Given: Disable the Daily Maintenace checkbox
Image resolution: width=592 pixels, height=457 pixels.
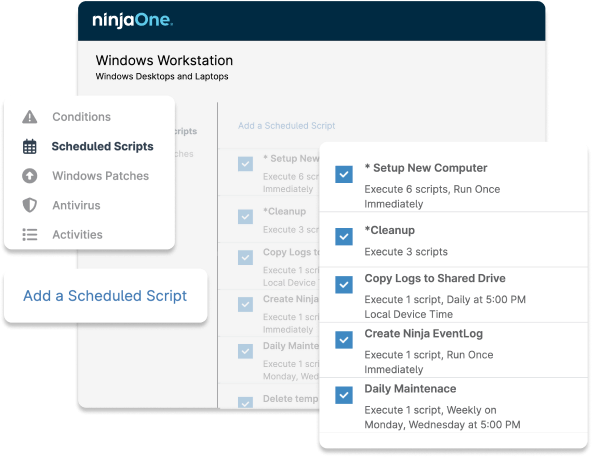Looking at the screenshot, I should [x=344, y=395].
